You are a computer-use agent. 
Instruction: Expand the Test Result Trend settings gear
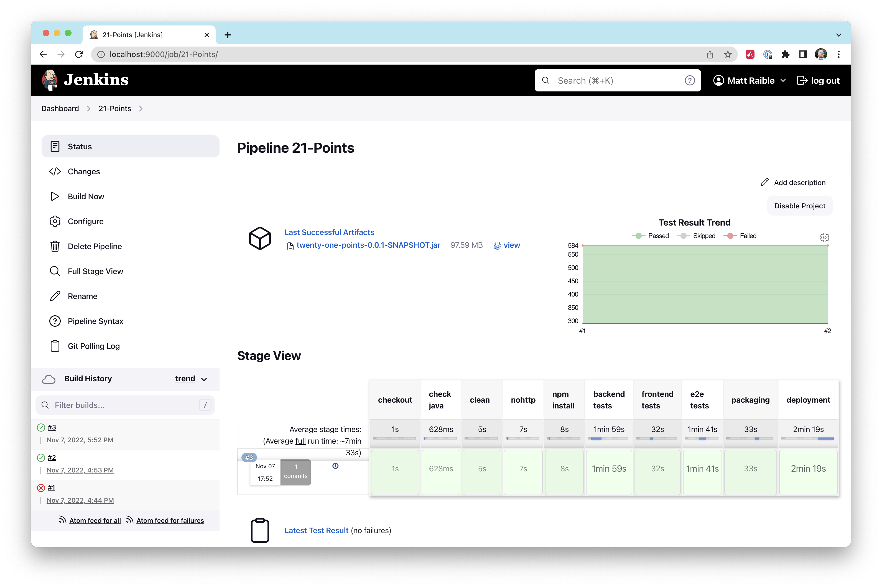tap(825, 237)
